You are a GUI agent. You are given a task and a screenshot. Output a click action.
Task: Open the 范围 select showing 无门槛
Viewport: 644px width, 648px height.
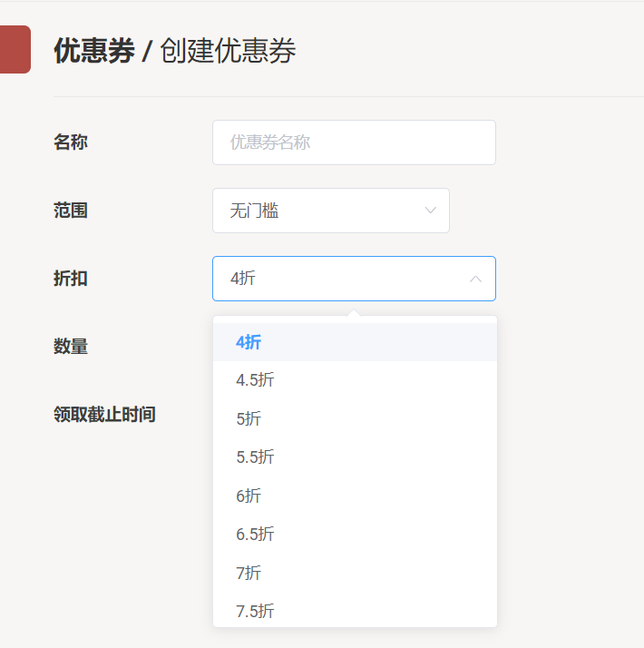point(330,211)
